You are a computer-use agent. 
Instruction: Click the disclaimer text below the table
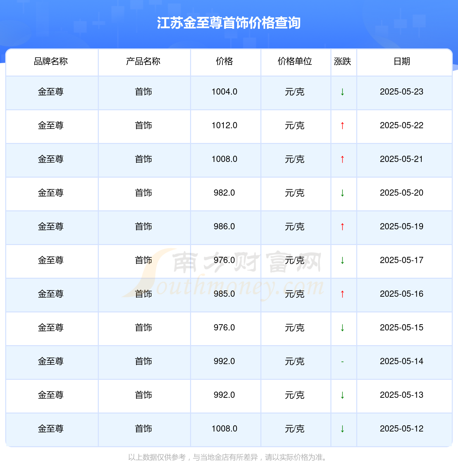coord(228,457)
